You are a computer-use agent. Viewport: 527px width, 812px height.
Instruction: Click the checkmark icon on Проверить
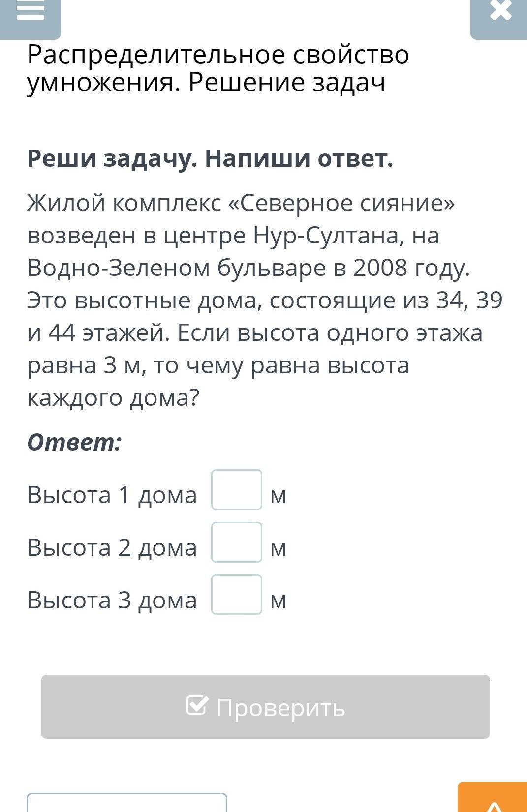coord(197,705)
